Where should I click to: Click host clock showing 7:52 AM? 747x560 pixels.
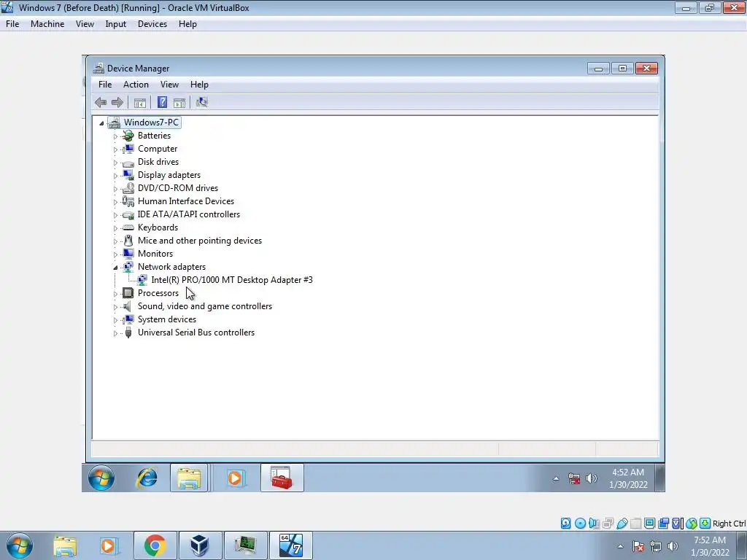710,546
